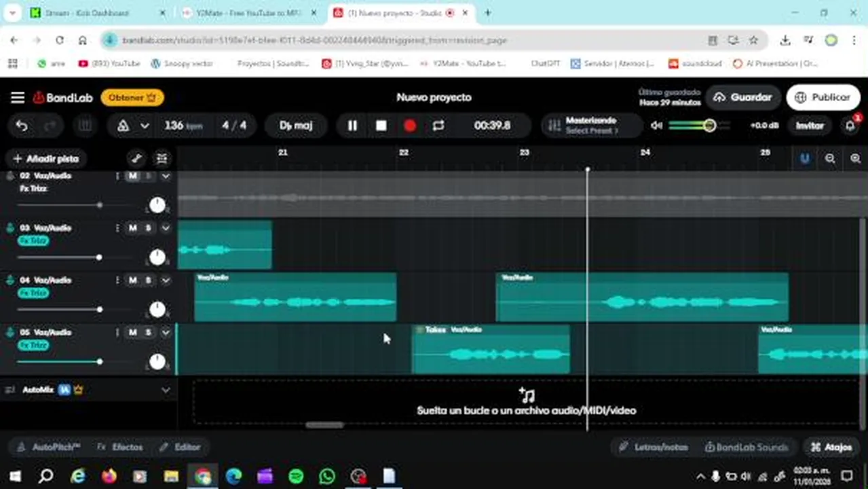Open the Atajos shortcuts button

point(831,448)
